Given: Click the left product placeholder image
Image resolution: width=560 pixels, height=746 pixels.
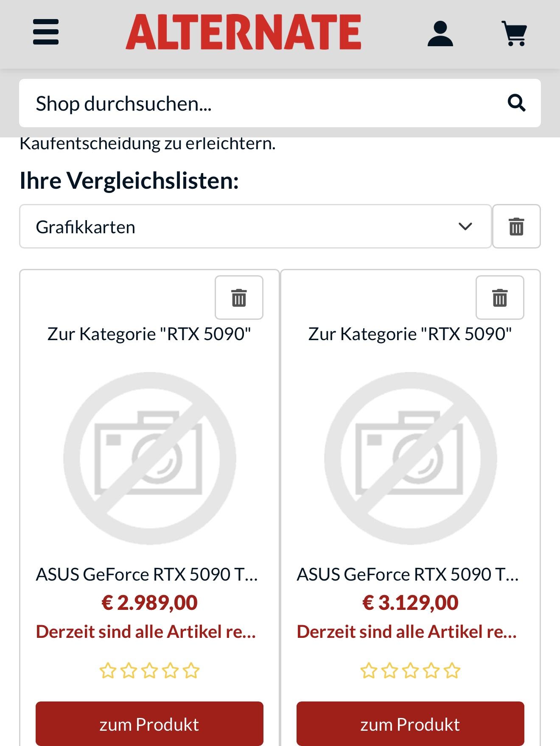Looking at the screenshot, I should pos(149,458).
